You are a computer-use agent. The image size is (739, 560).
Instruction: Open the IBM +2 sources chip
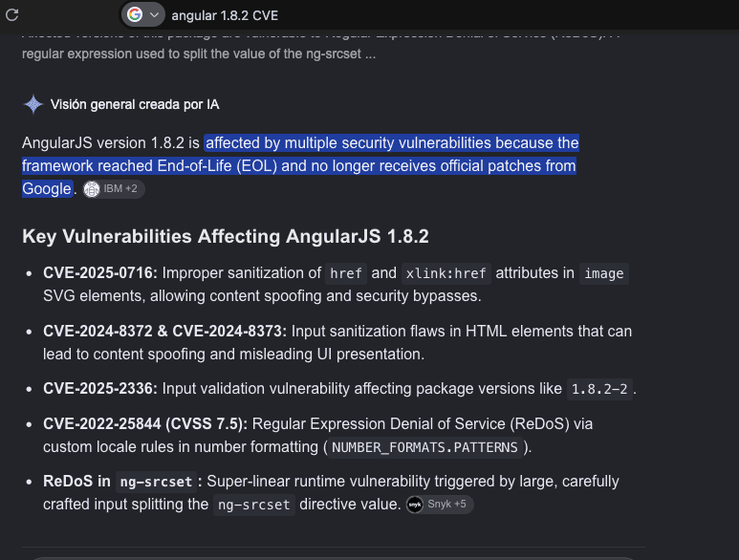(x=114, y=189)
